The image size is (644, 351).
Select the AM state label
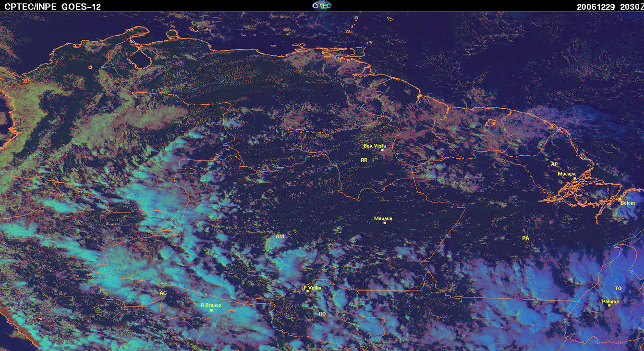[x=280, y=237]
